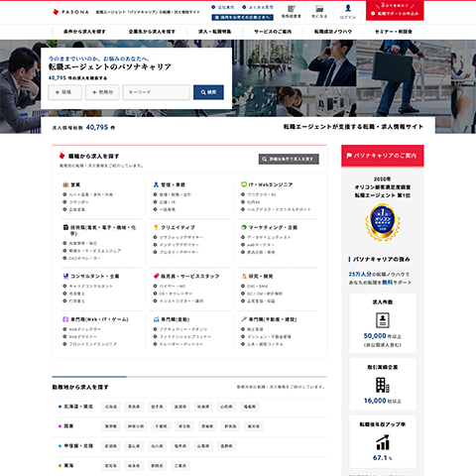
Task: Click the 販売員・サービススタッフ tag icon
Action: [x=156, y=276]
